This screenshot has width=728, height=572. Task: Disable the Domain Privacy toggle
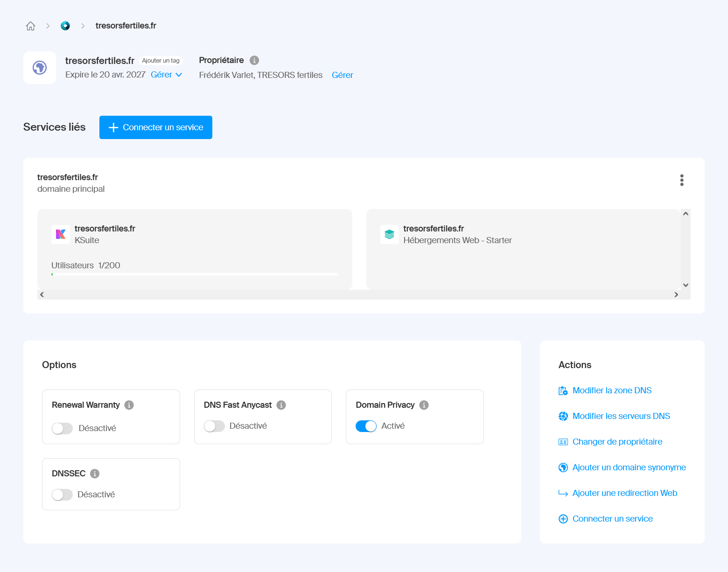pyautogui.click(x=366, y=426)
